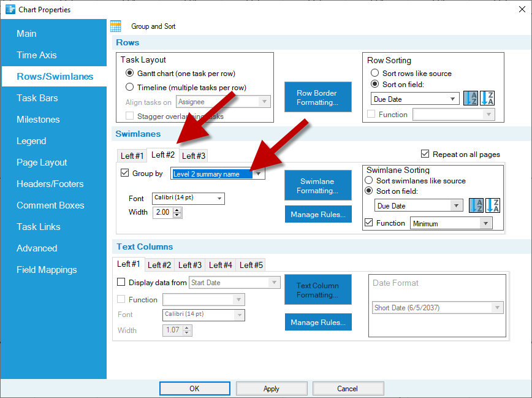Open the Advanced page
The image size is (532, 398).
point(37,248)
